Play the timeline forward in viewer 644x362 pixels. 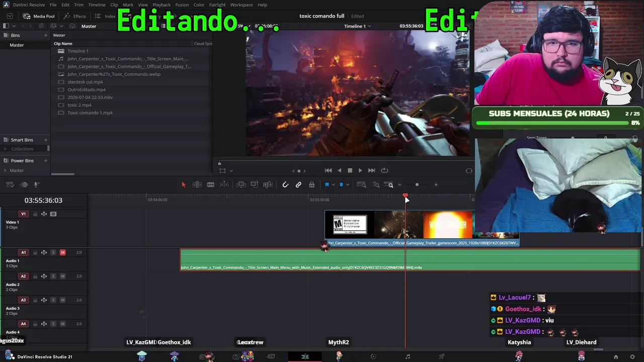[360, 170]
